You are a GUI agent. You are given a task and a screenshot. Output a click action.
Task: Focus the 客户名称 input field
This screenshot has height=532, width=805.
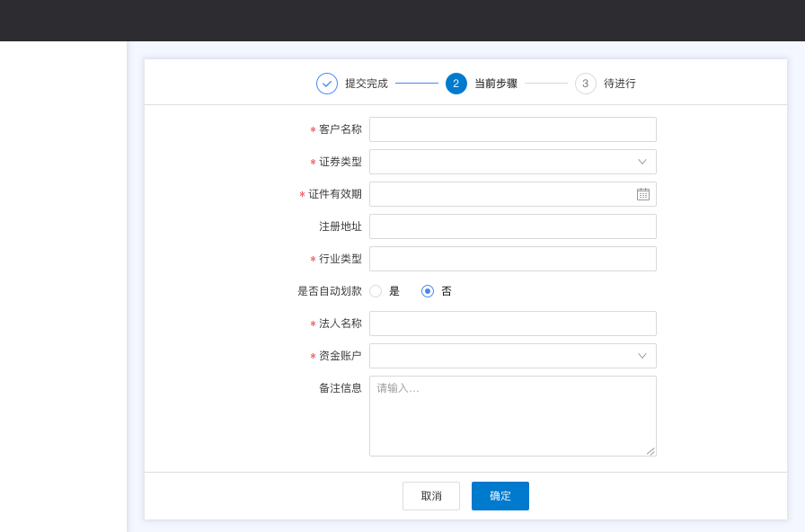pyautogui.click(x=513, y=129)
